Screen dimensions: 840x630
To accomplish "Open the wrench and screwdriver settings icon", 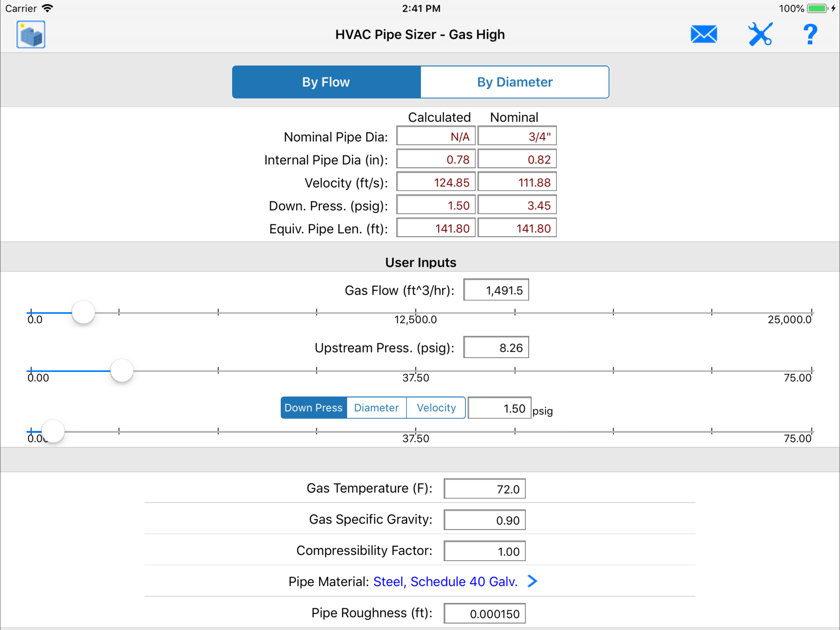I will 760,34.
